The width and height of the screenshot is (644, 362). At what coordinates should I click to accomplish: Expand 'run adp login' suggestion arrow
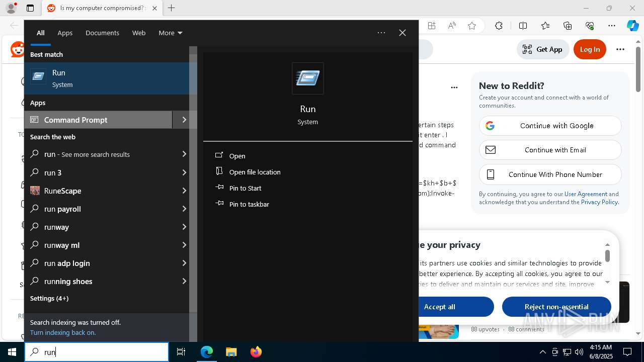tap(184, 263)
